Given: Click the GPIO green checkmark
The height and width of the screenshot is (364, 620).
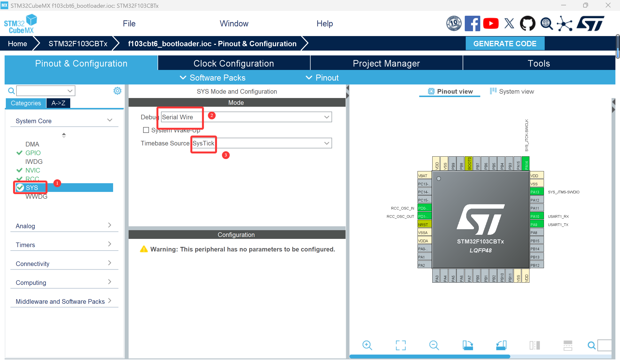Looking at the screenshot, I should coord(19,153).
